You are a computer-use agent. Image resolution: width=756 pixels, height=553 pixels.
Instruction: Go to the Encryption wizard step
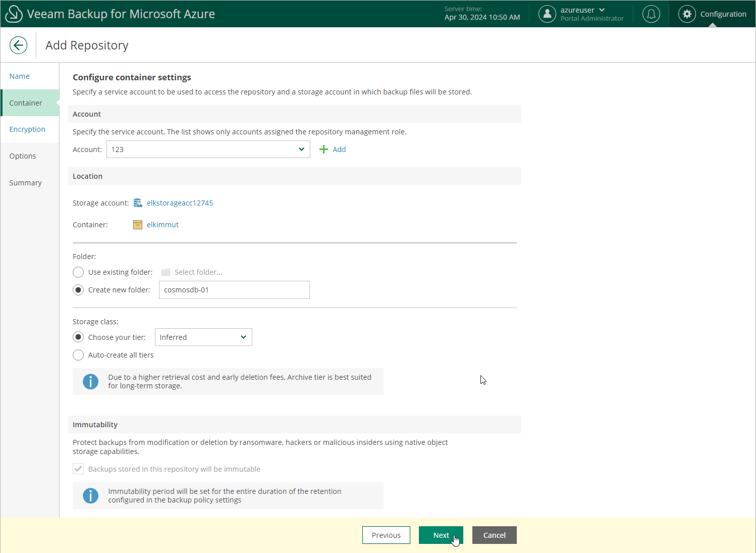[x=30, y=129]
